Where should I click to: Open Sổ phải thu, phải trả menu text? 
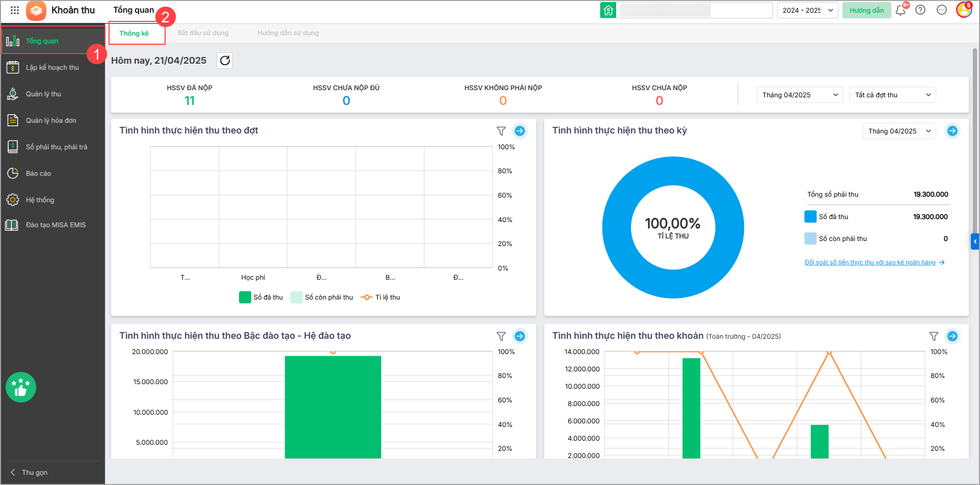coord(57,147)
